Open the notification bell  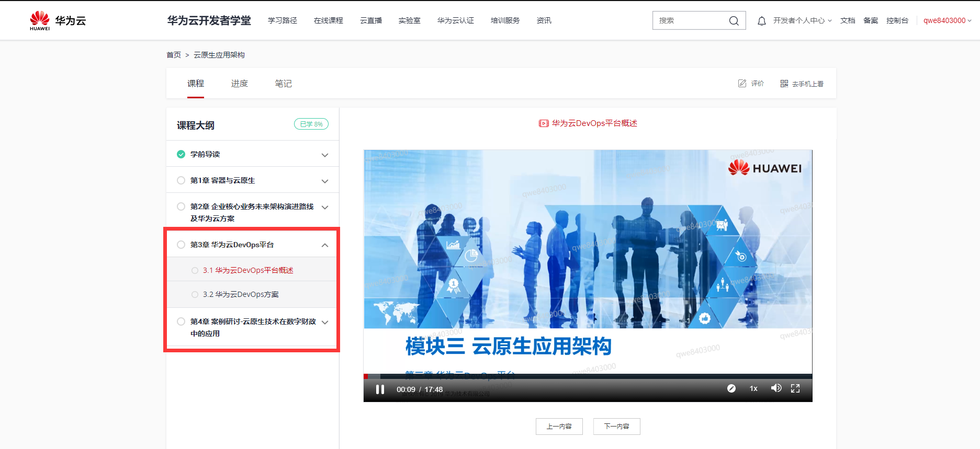[x=762, y=21]
